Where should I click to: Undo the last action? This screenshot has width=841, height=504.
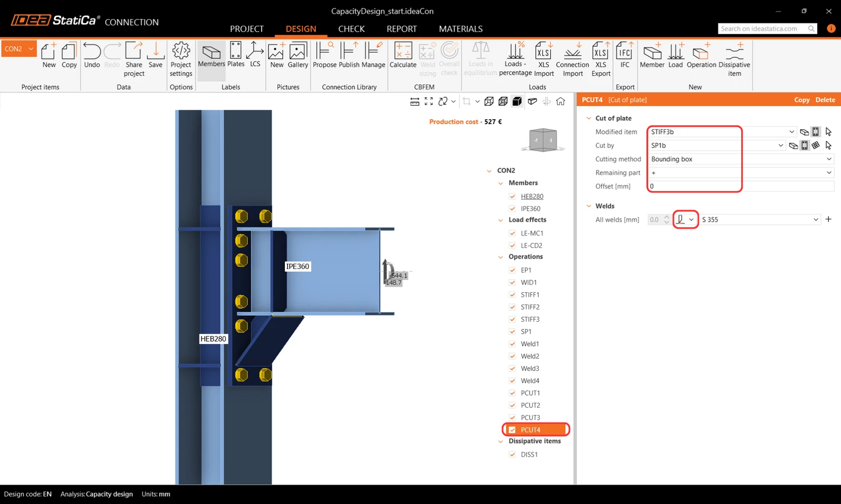point(92,55)
